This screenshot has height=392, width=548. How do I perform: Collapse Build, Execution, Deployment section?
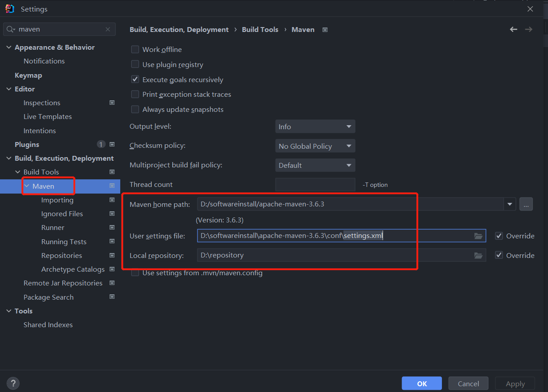(9, 158)
